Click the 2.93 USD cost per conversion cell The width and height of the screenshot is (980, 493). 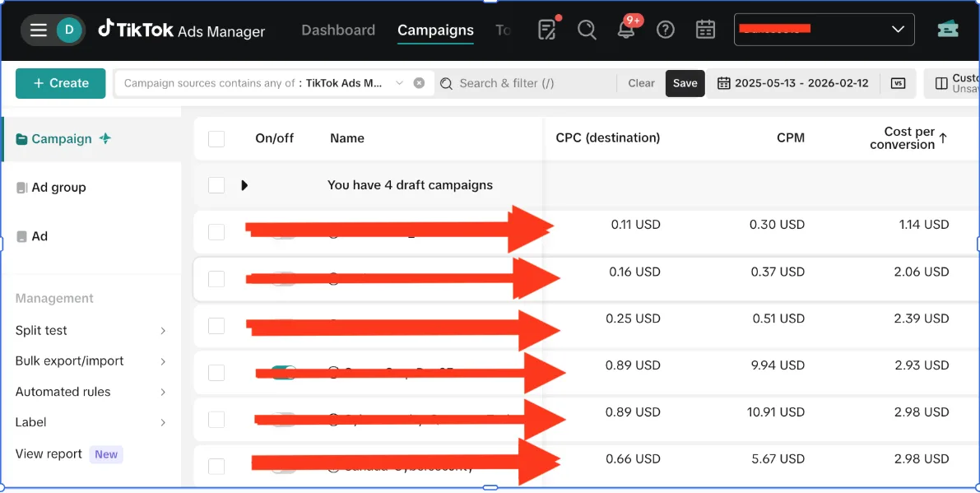[922, 365]
